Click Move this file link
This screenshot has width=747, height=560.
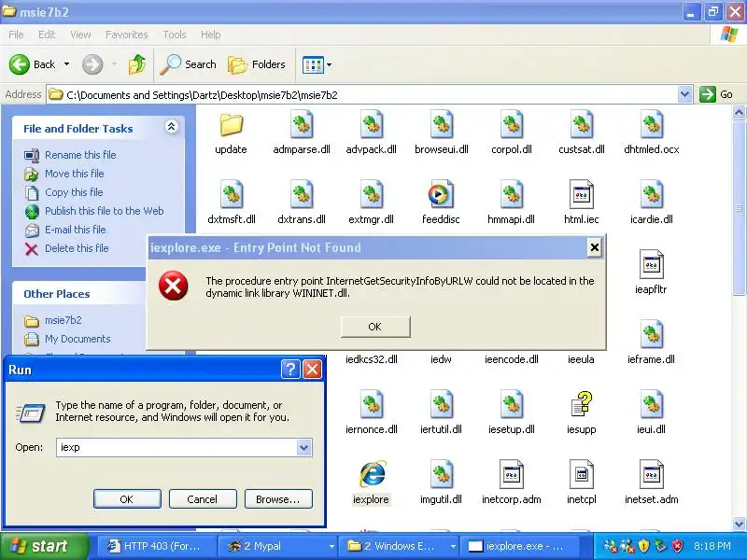[x=74, y=174]
